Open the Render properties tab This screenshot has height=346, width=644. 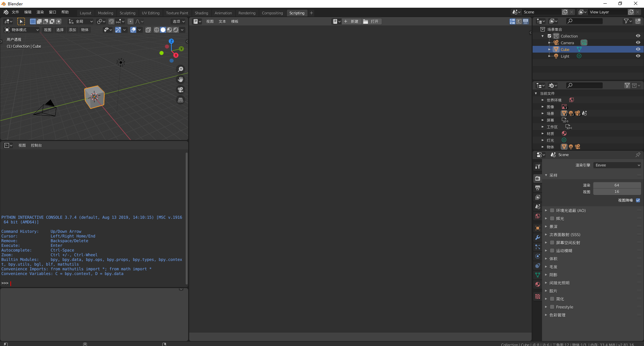click(x=538, y=179)
